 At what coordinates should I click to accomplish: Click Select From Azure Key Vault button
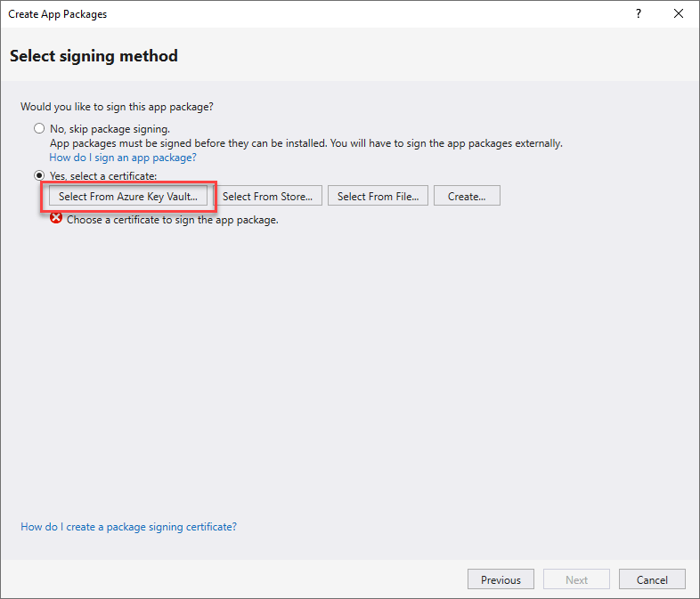pyautogui.click(x=128, y=196)
